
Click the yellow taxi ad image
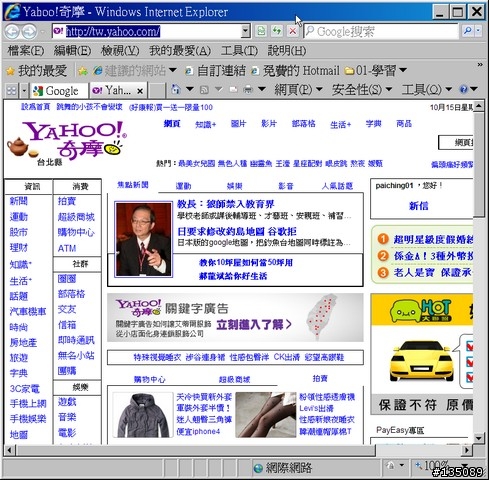[x=421, y=361]
